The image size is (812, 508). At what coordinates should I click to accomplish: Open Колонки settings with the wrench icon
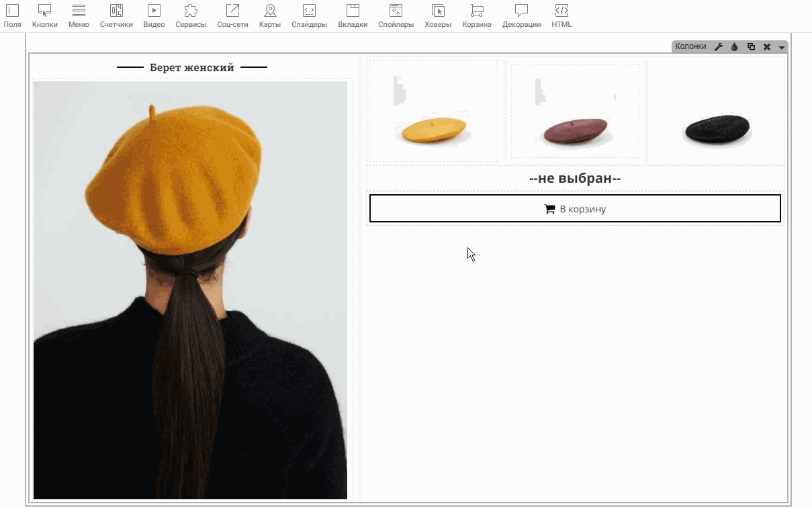pyautogui.click(x=718, y=47)
